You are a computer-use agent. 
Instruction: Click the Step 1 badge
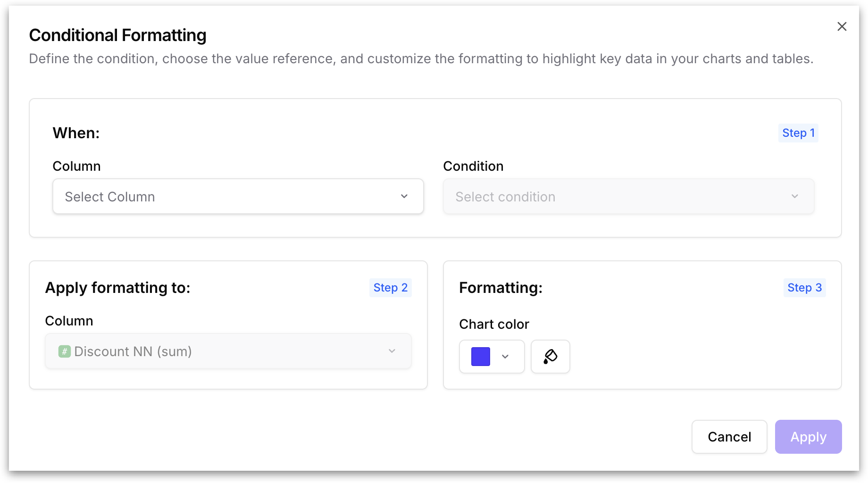click(798, 133)
